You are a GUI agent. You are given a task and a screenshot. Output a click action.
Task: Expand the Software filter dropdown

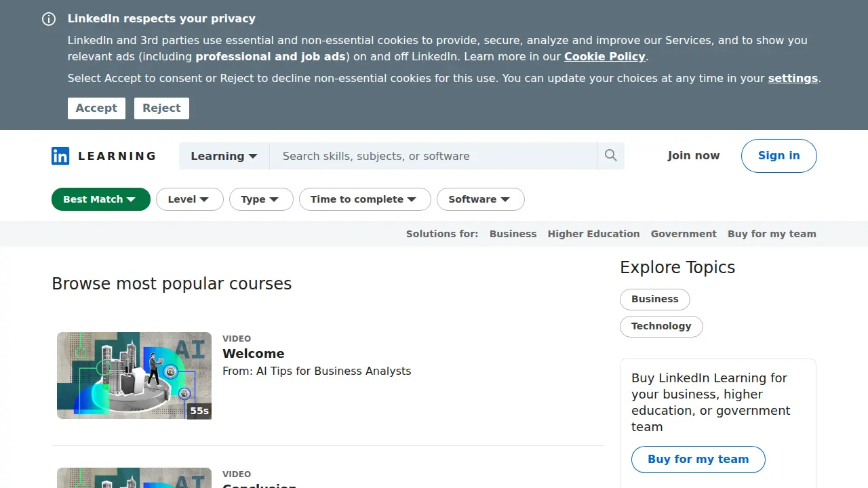(481, 199)
